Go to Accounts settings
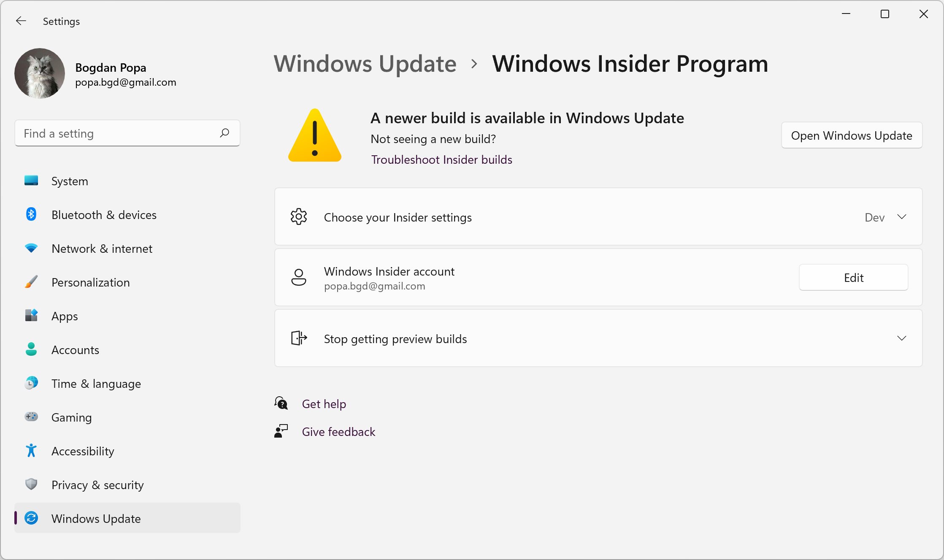This screenshot has width=944, height=560. (x=75, y=350)
